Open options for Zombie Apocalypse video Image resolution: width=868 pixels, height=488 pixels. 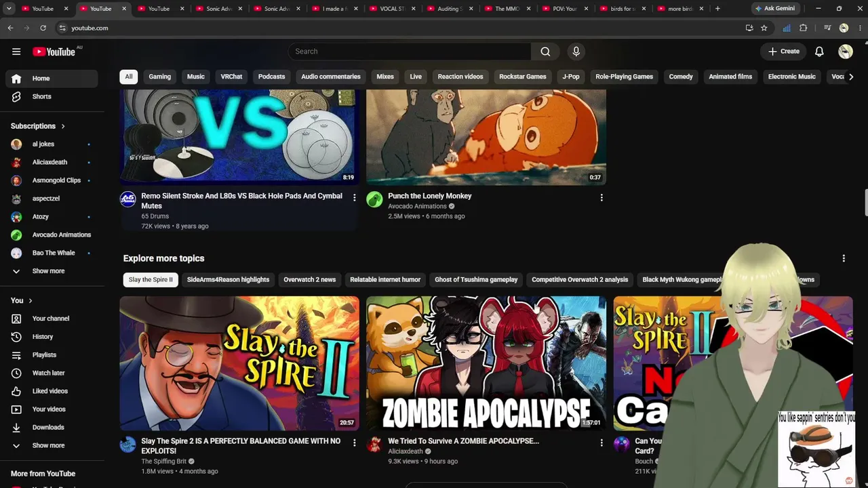coord(601,443)
